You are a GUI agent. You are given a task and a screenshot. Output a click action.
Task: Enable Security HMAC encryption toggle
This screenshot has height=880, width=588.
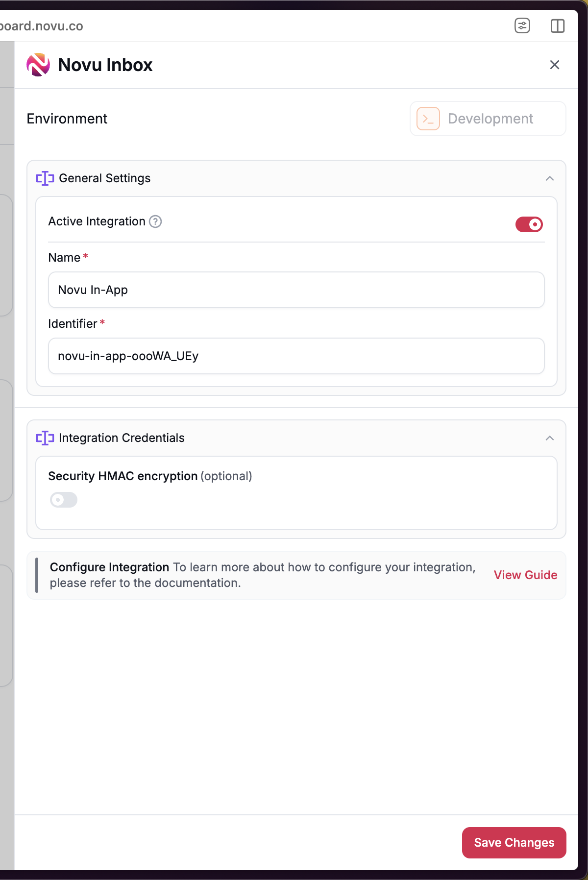64,500
